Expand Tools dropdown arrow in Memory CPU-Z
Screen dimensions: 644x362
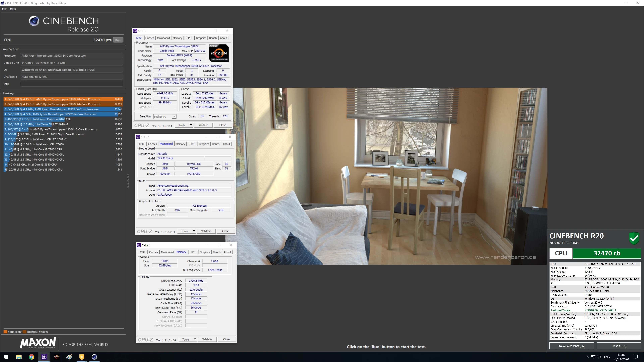tap(195, 339)
